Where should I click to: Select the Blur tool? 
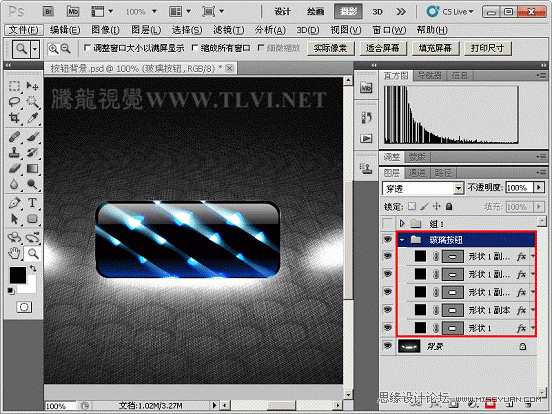(x=14, y=184)
